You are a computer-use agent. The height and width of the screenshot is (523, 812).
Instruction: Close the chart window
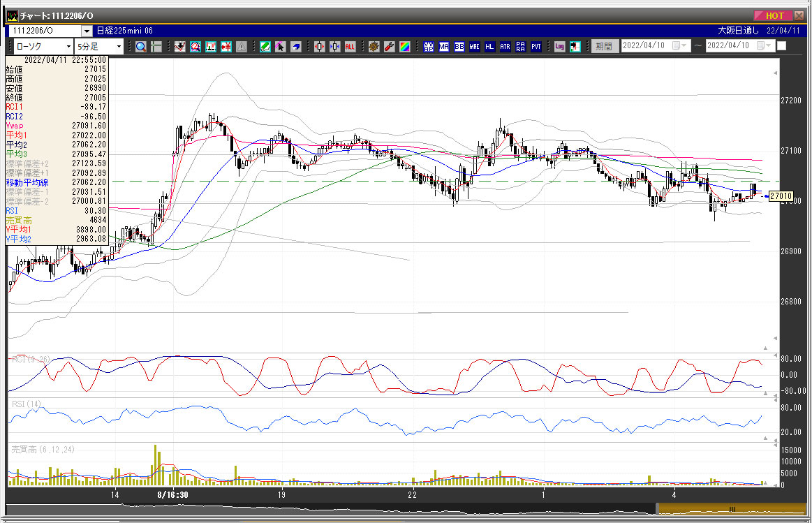click(799, 15)
